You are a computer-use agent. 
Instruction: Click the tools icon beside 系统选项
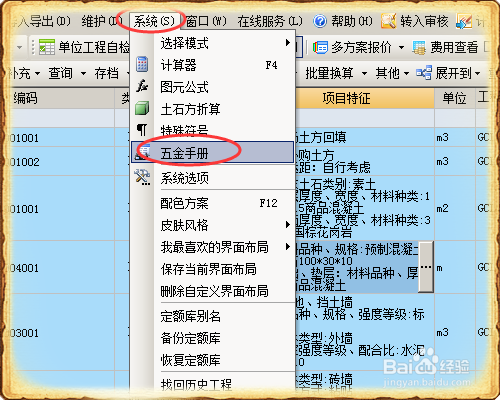coord(142,177)
